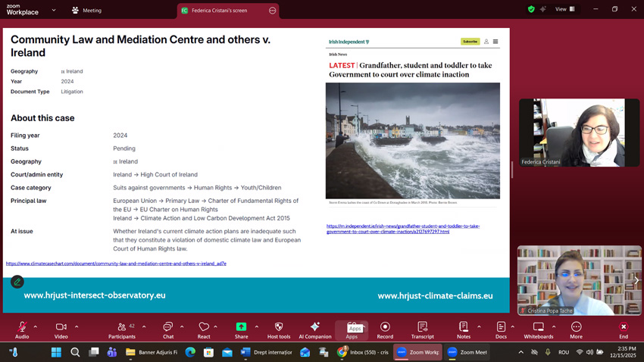Expand video options arrow next to Video
Viewport: 644px width, 362px height.
pos(77,327)
